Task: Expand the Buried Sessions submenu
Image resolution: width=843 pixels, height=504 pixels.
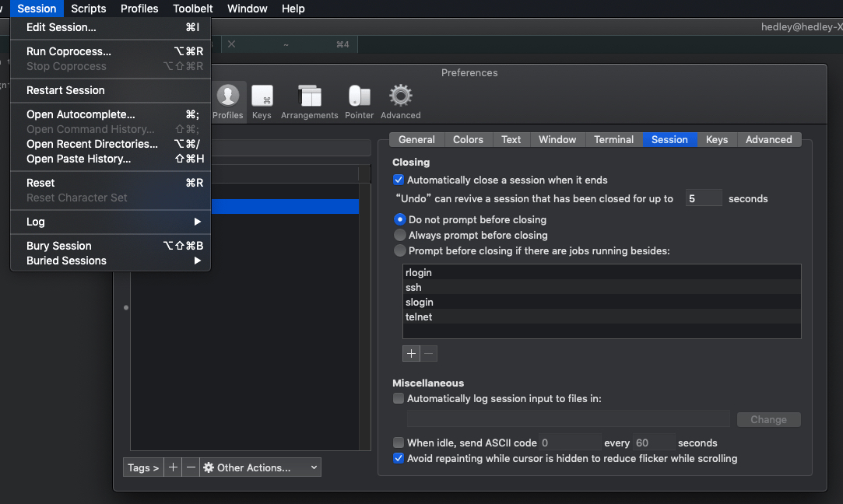Action: [x=109, y=261]
